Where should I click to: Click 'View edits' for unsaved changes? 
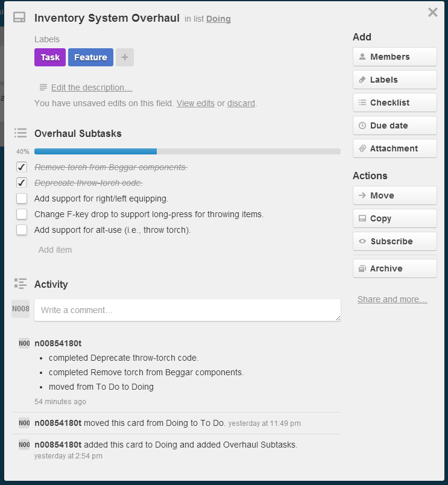tap(195, 103)
